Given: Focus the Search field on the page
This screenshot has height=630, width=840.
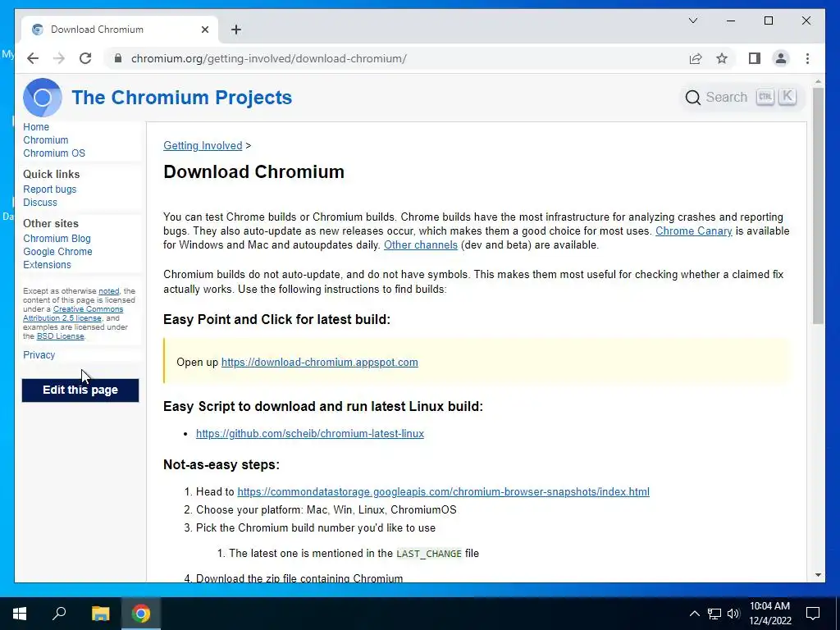Looking at the screenshot, I should [742, 98].
